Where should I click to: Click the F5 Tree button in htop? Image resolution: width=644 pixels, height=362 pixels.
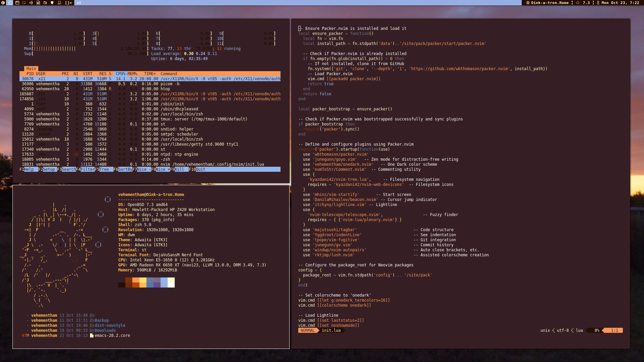click(104, 169)
